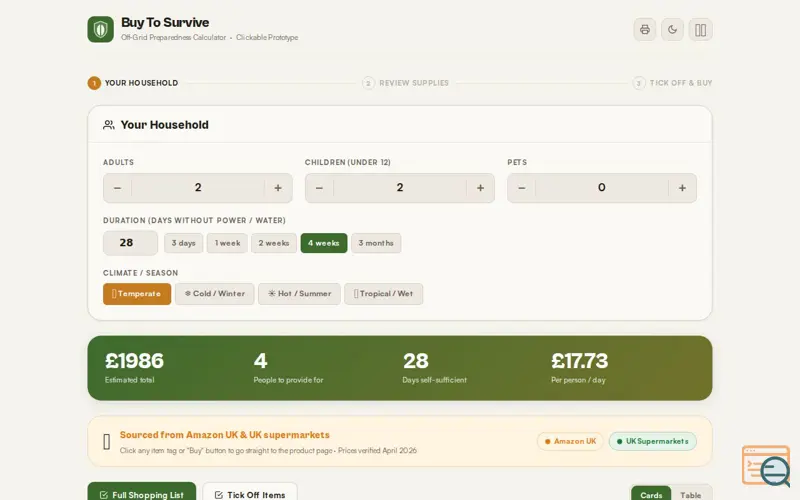
Task: Select the 2 weeks duration preset
Action: (274, 243)
